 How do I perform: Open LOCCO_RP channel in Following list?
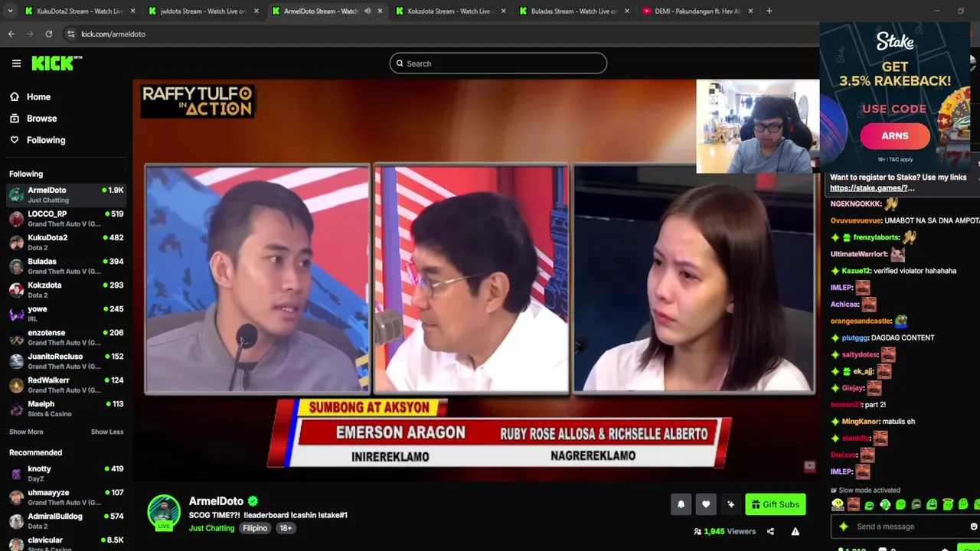pos(67,219)
